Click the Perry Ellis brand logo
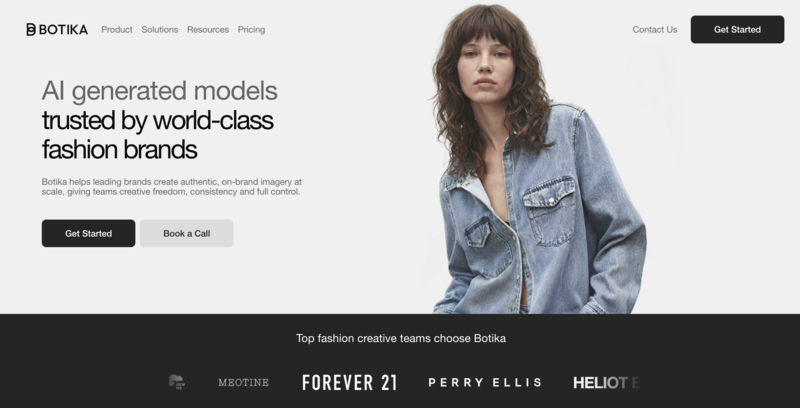This screenshot has height=408, width=800. coord(485,382)
